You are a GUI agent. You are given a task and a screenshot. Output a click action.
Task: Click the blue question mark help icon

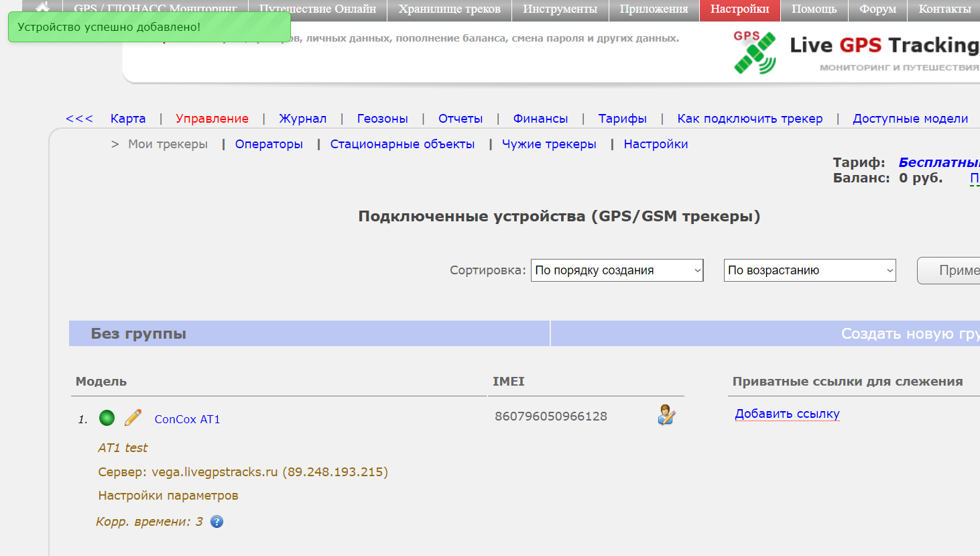[x=217, y=522]
